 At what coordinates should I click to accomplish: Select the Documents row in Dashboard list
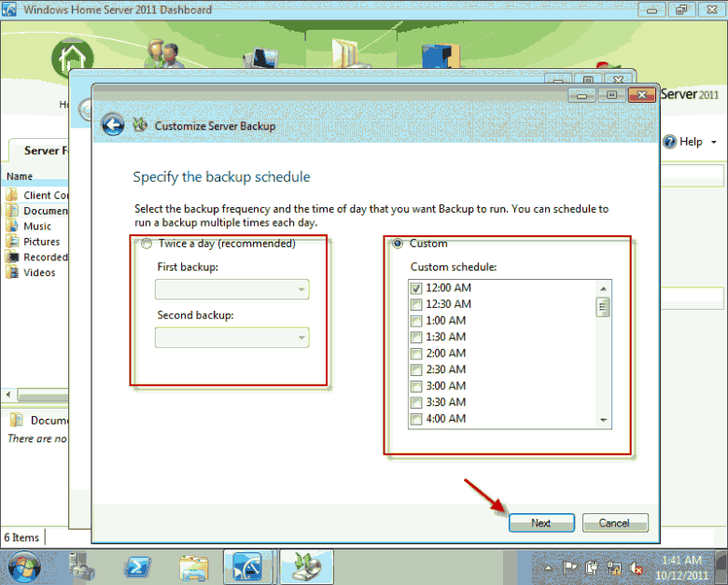click(36, 210)
